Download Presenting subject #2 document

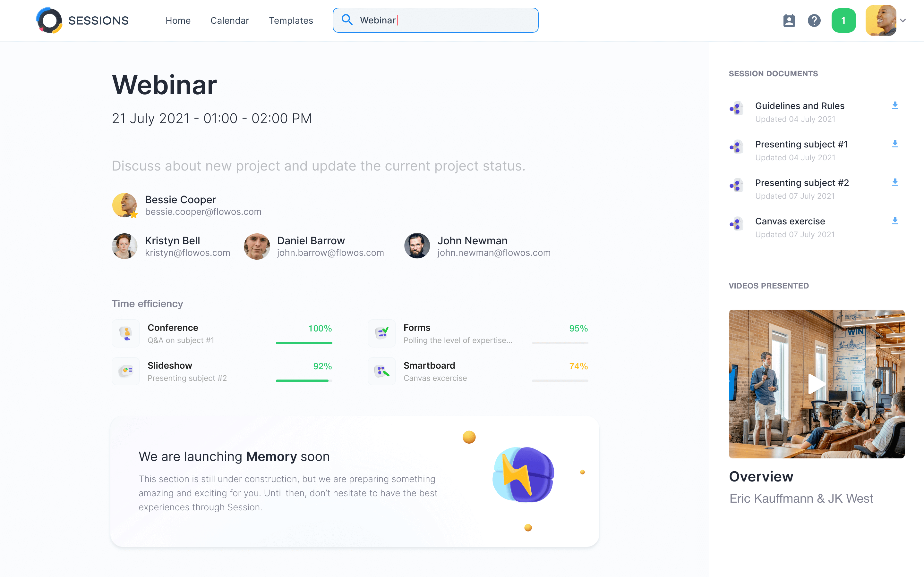tap(894, 182)
